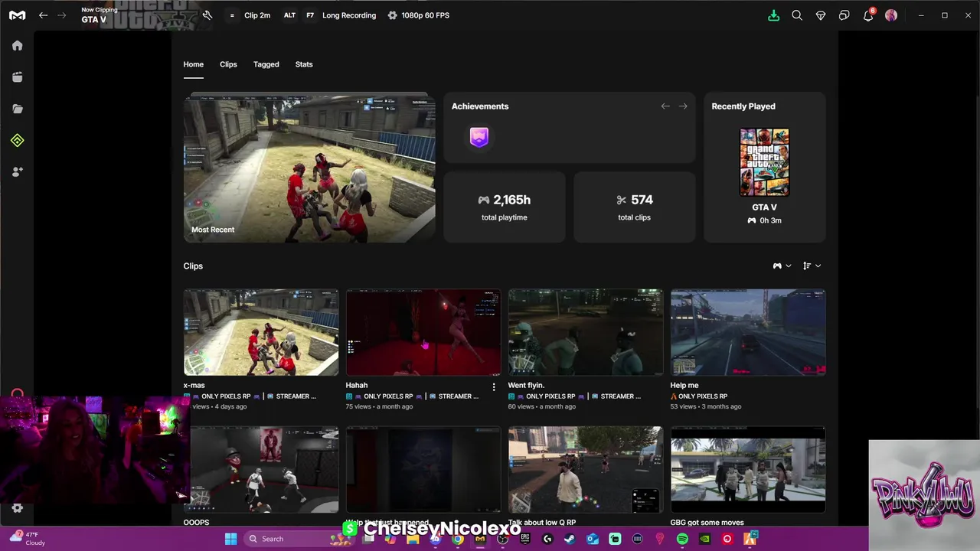Viewport: 980px width, 551px height.
Task: Open the sort order dropdown
Action: click(812, 266)
